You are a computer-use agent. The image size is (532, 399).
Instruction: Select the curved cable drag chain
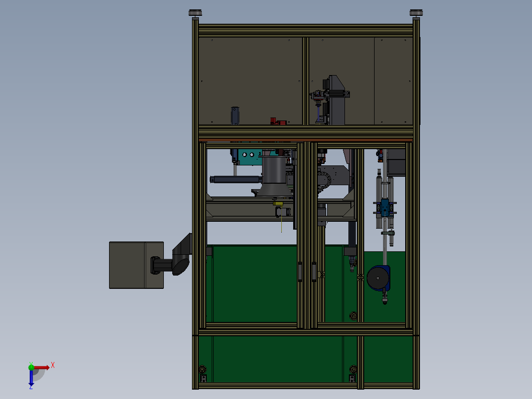(x=325, y=180)
